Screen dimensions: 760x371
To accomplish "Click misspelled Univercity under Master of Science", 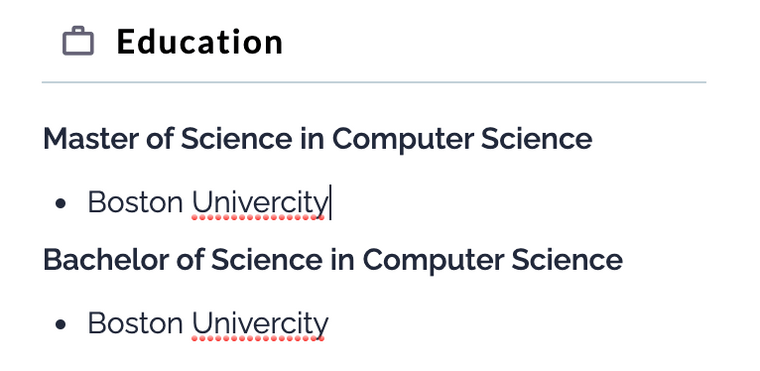I will [260, 203].
